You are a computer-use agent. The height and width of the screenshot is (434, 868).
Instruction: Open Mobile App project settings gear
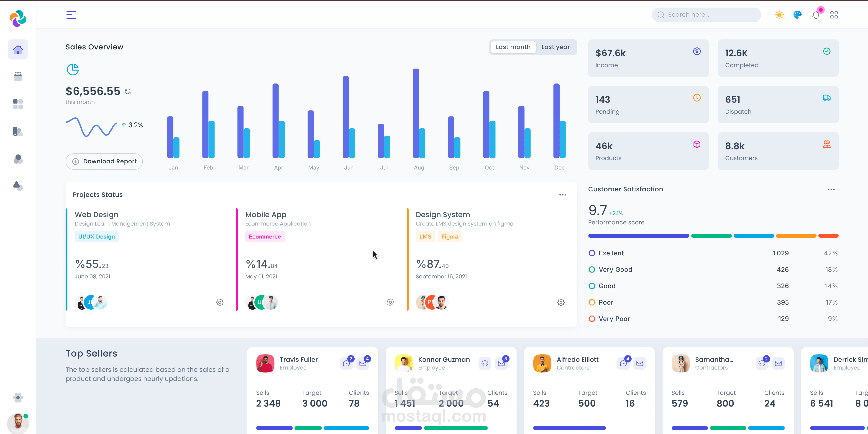point(390,302)
